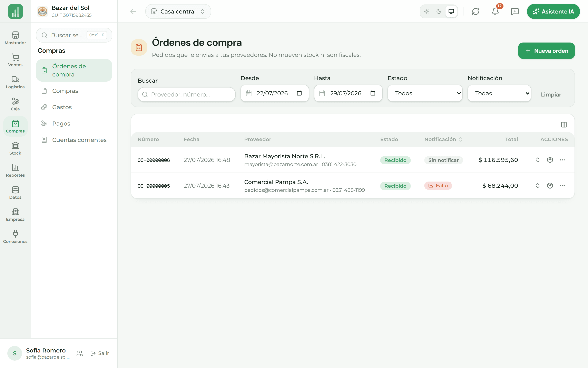Viewport: 588px width, 368px height.
Task: Open the table columns configuration icon
Action: 564,125
